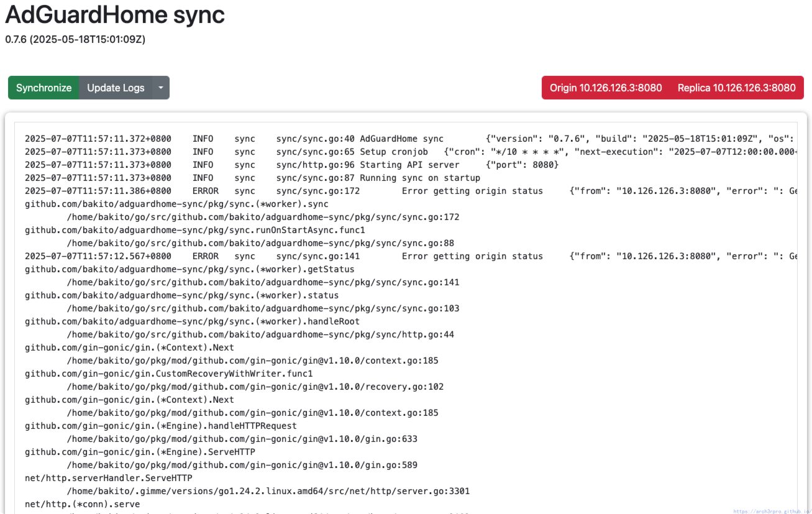Click the stack line '(*Engine).handleHTTPRequest'
This screenshot has width=812, height=514.
(161, 426)
